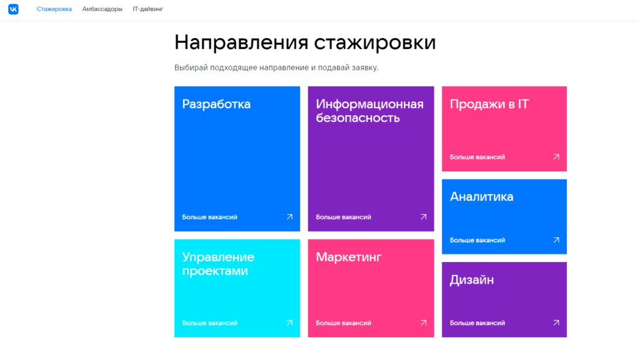The height and width of the screenshot is (364, 638).
Task: Click the arrow icon on Разработка card
Action: click(289, 217)
